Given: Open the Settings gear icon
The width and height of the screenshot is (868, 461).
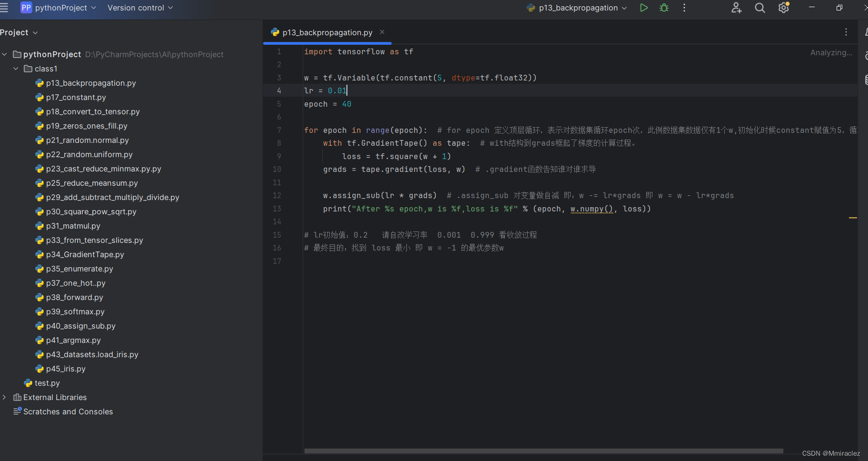Looking at the screenshot, I should (783, 8).
